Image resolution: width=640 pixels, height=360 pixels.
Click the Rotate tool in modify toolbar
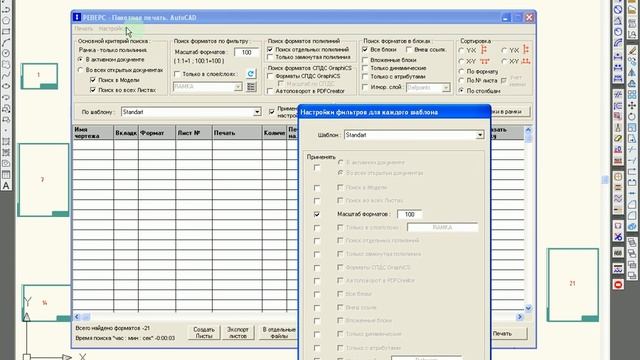coord(632,117)
